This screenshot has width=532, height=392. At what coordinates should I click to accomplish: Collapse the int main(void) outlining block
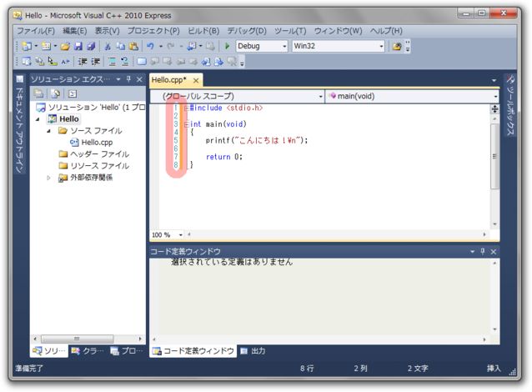pos(186,124)
